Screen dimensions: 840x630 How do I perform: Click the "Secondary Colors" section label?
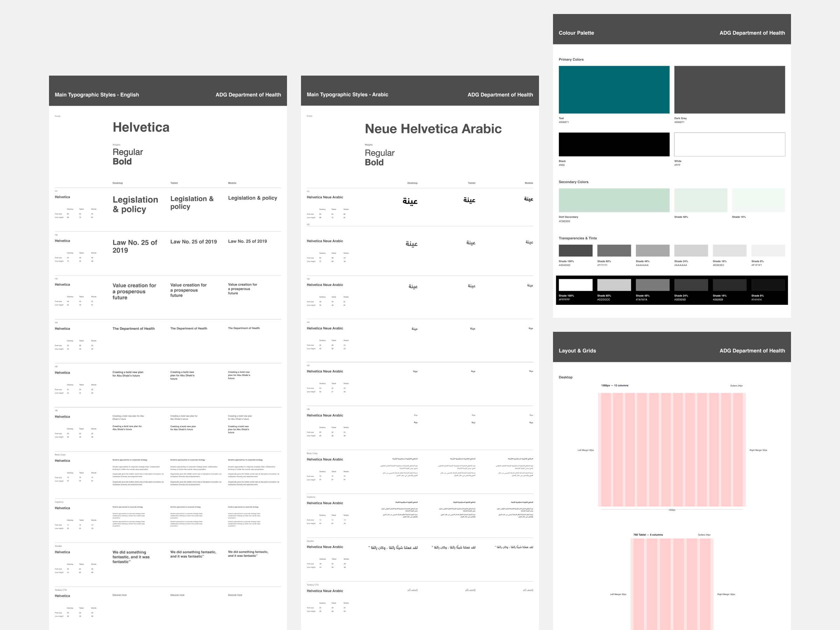coord(573,182)
